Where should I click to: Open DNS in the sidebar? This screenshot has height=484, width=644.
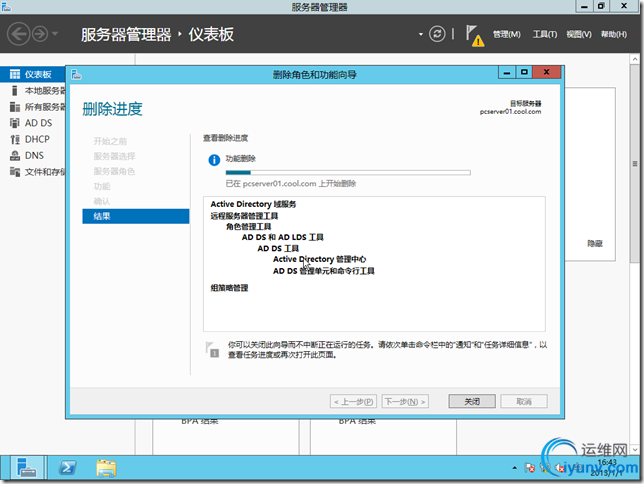click(x=33, y=155)
